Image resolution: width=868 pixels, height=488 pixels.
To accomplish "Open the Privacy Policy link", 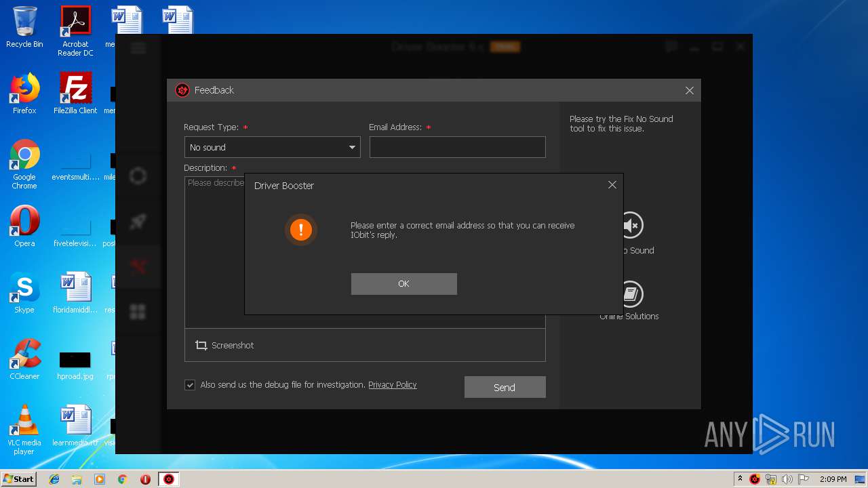I will tap(393, 385).
